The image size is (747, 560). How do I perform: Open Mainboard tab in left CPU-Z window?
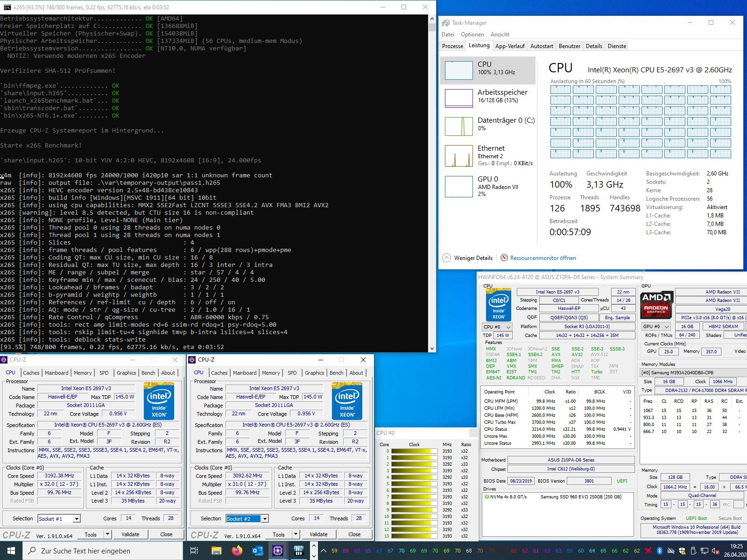click(x=56, y=373)
